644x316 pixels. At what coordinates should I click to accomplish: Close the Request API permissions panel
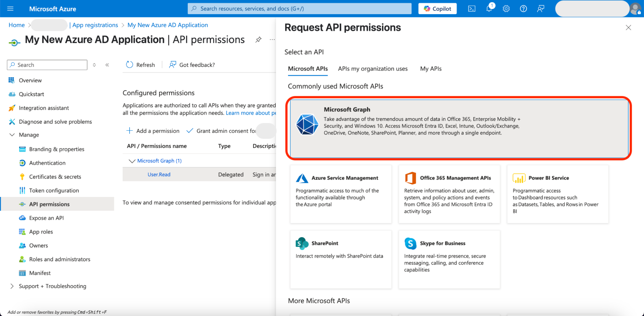coord(628,28)
